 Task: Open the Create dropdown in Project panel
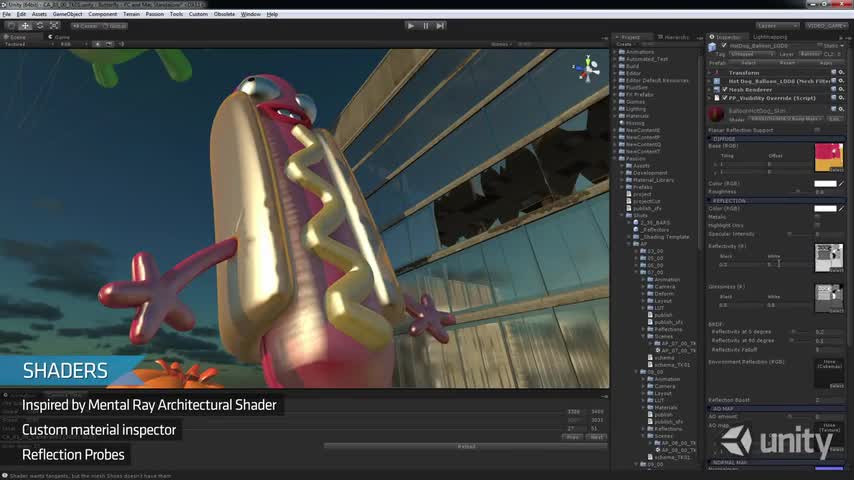[625, 44]
